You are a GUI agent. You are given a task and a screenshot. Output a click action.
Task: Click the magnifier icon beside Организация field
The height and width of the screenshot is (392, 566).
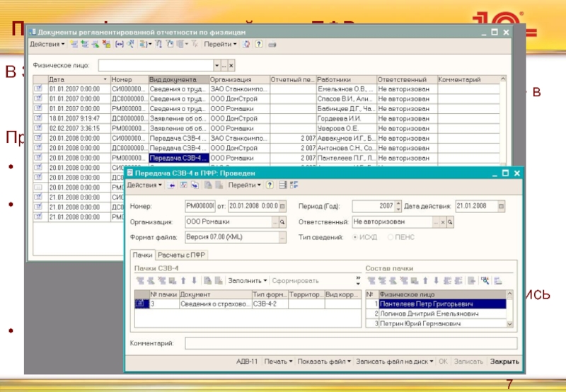[x=282, y=221]
